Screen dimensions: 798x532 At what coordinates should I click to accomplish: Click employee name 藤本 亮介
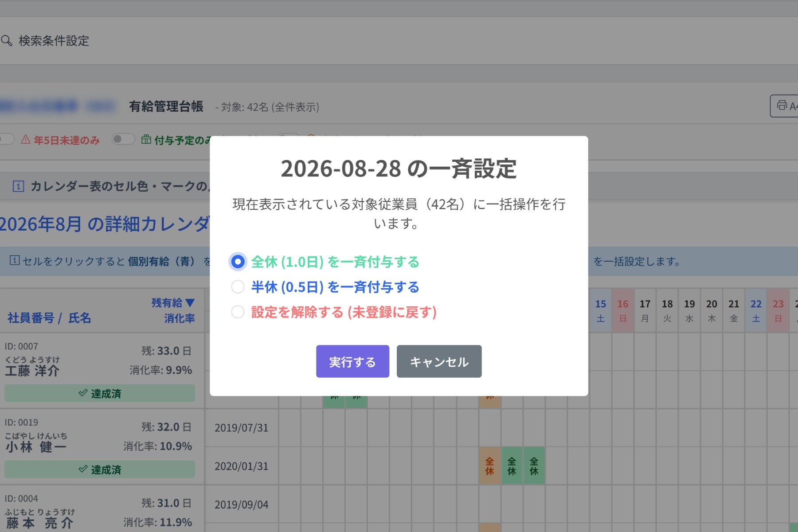click(39, 523)
